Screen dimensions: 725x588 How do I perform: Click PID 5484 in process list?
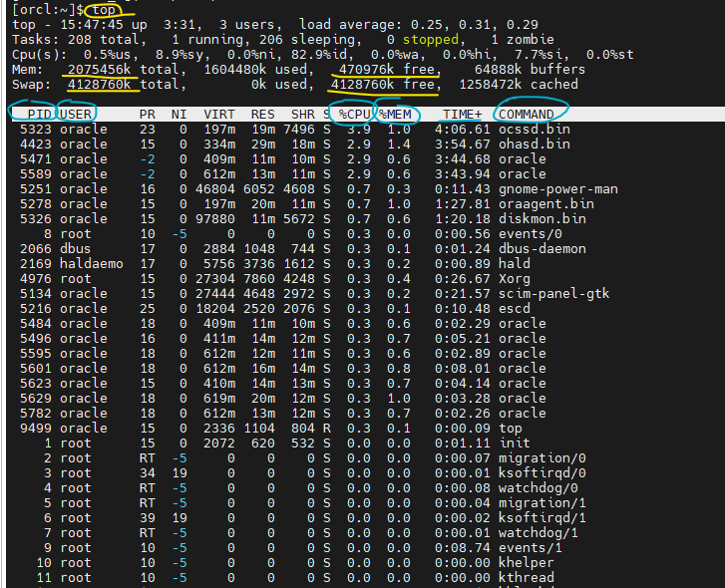36,323
